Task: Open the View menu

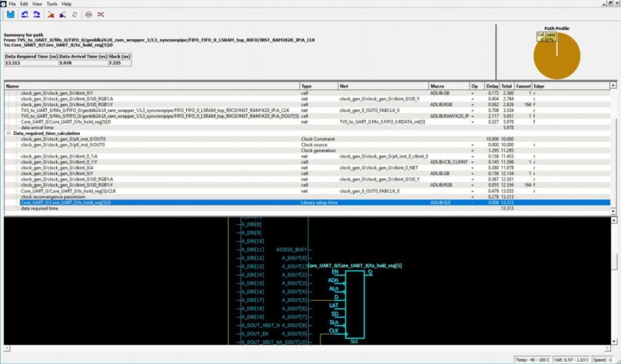Action: point(37,4)
